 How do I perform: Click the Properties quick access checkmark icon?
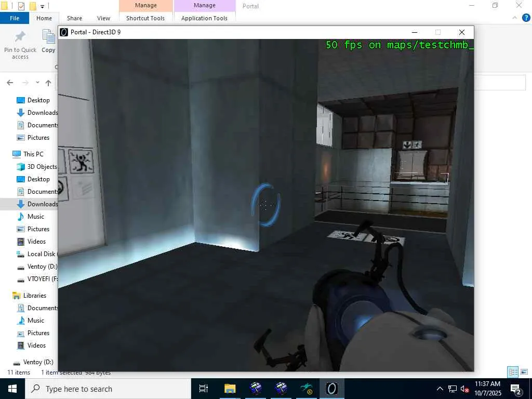[x=21, y=6]
